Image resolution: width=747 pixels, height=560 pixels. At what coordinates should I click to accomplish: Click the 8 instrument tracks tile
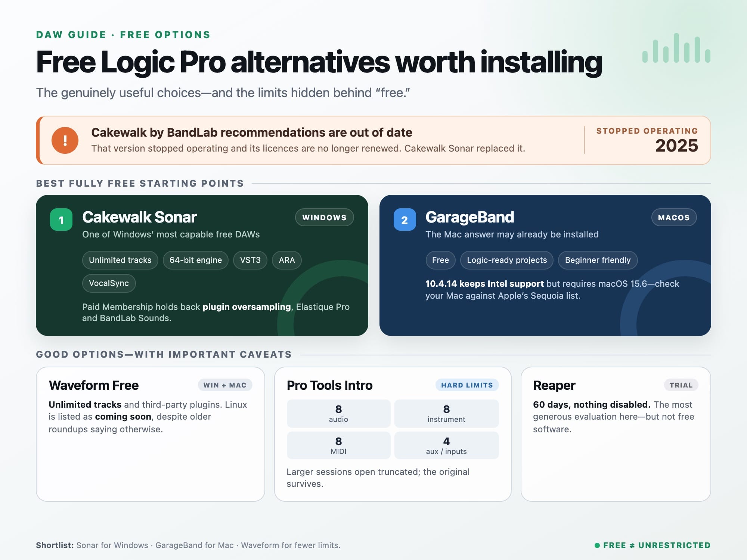446,413
